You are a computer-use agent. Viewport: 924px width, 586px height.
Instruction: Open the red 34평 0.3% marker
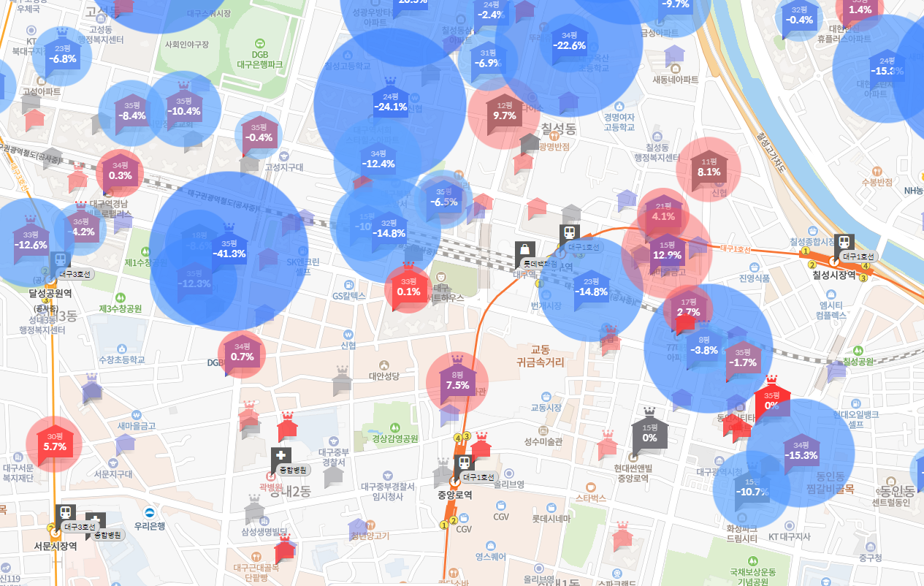click(x=121, y=172)
